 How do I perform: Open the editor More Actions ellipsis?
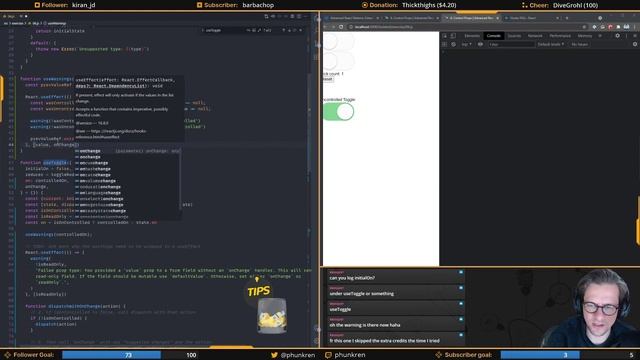[x=305, y=16]
